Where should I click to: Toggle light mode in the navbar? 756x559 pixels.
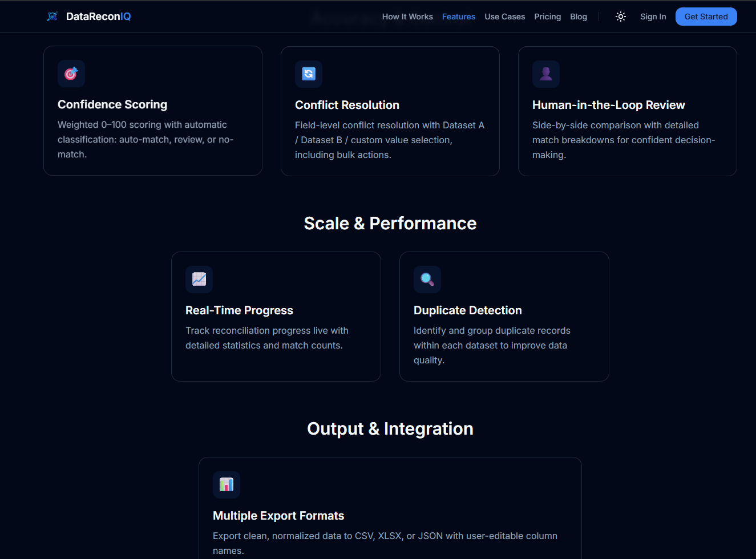(x=620, y=17)
